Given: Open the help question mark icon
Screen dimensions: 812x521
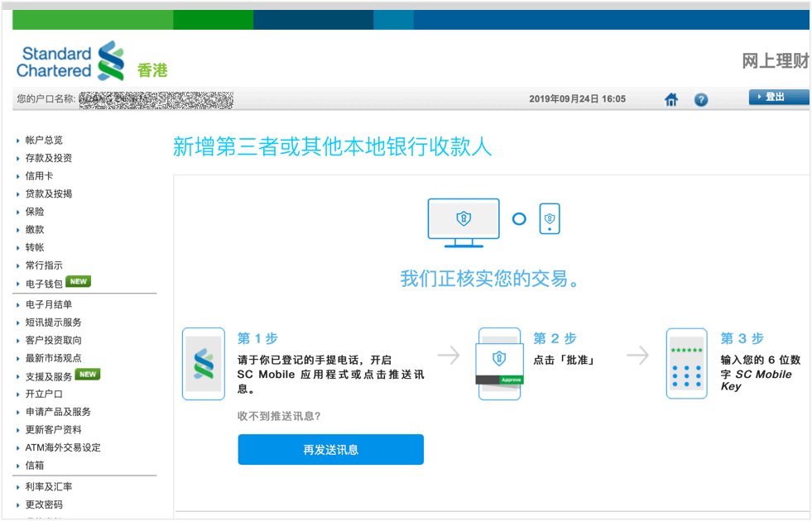Looking at the screenshot, I should 700,99.
